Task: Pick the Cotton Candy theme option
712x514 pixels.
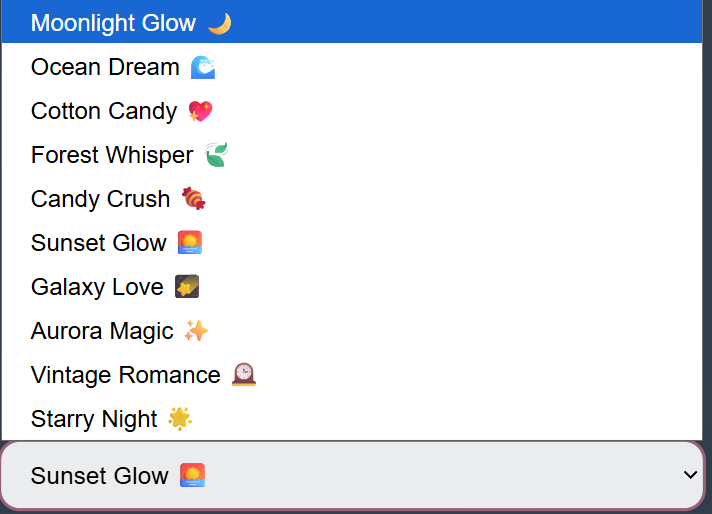Action: (x=104, y=111)
